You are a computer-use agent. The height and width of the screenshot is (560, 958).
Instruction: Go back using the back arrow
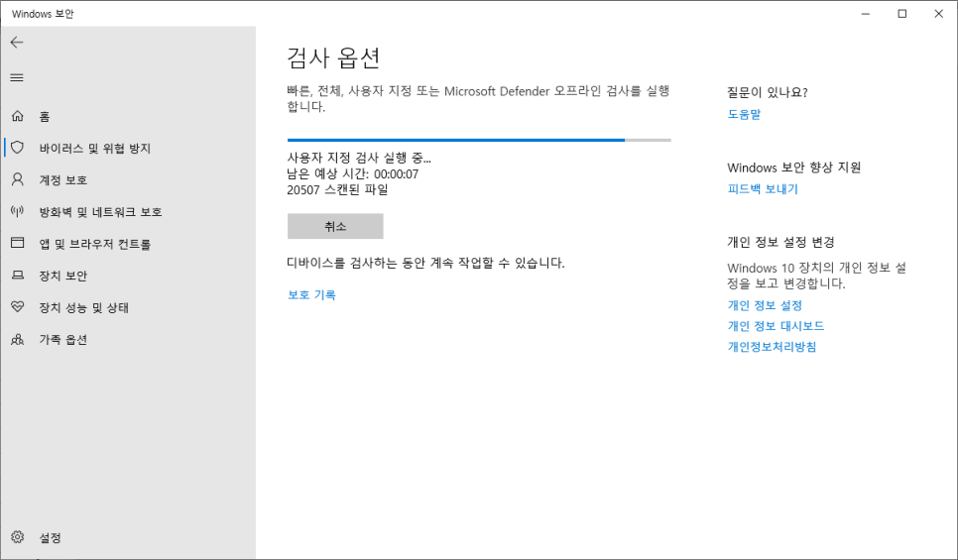tap(17, 43)
